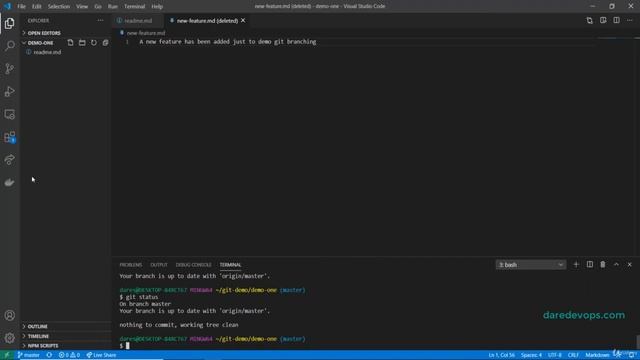The image size is (640, 360).
Task: Click CRLF line ending selector
Action: click(x=573, y=355)
